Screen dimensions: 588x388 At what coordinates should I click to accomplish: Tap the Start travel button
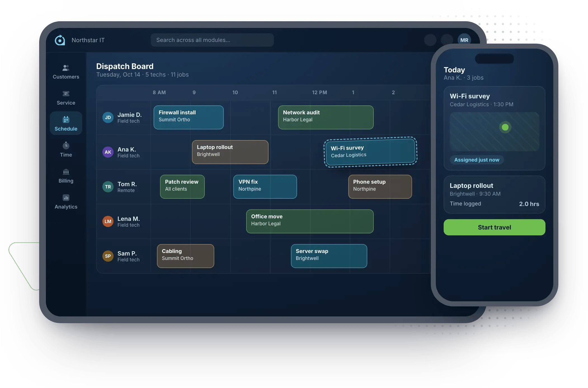[494, 227]
